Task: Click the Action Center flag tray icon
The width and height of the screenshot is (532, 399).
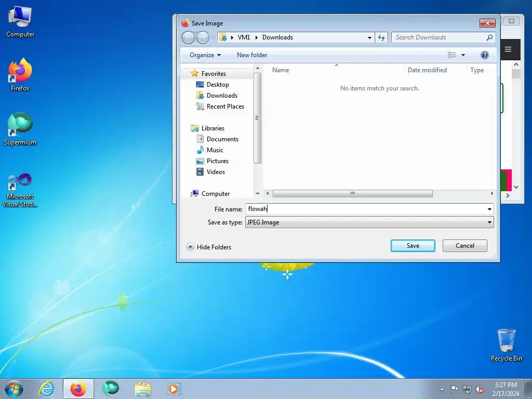Action: pos(454,389)
